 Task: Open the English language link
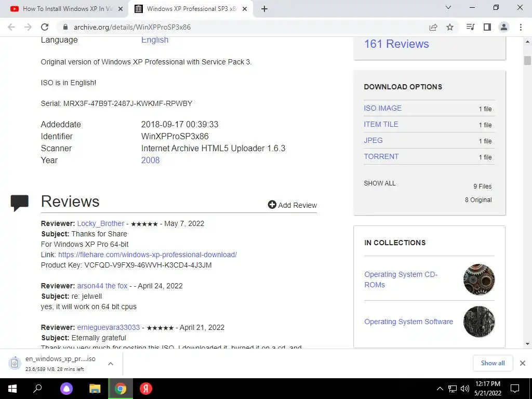(155, 39)
